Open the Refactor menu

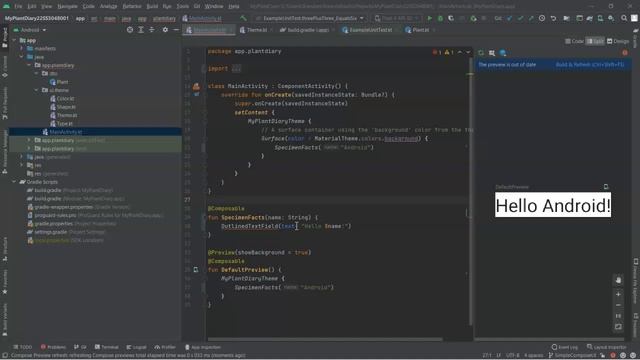click(x=132, y=6)
